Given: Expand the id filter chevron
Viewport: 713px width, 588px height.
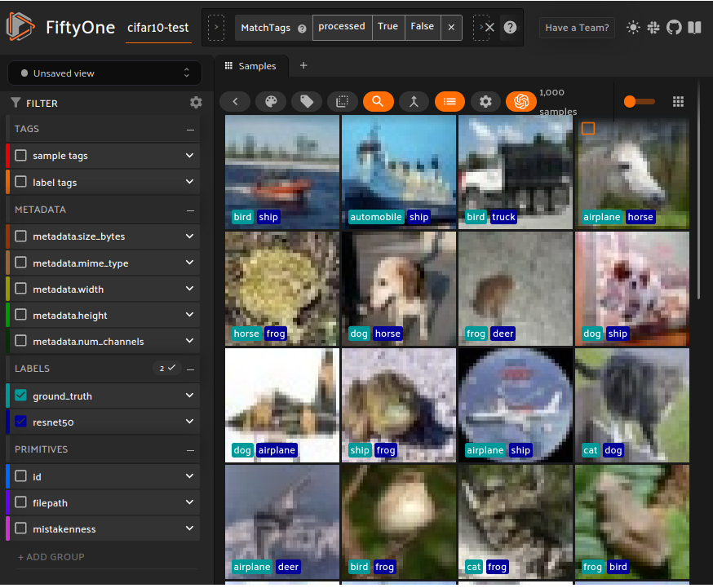Looking at the screenshot, I should [189, 475].
